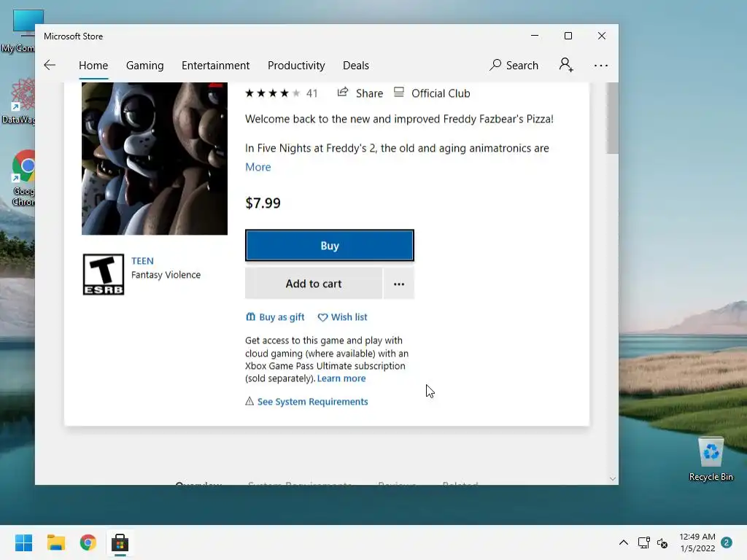Open the Deals tab

pos(356,65)
